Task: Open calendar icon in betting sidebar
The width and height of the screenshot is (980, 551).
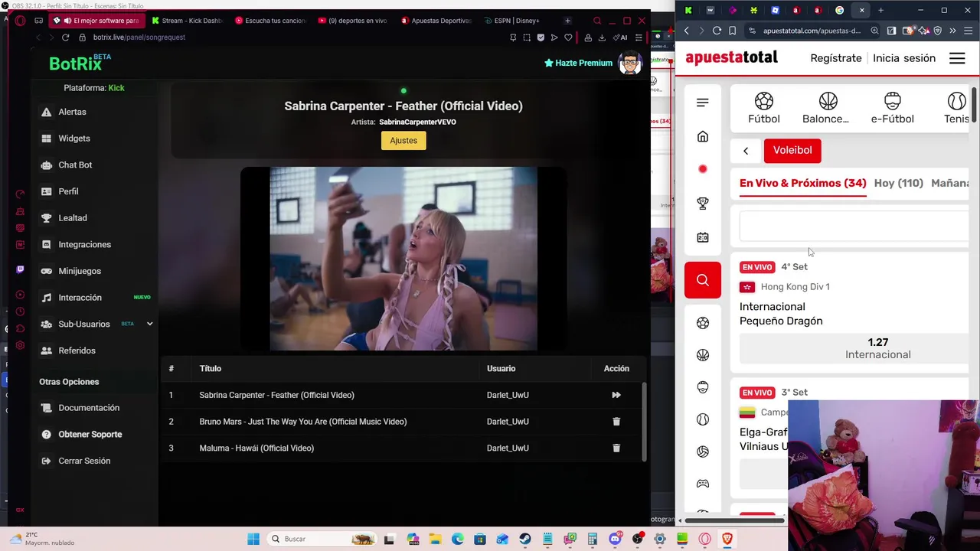Action: 703,237
